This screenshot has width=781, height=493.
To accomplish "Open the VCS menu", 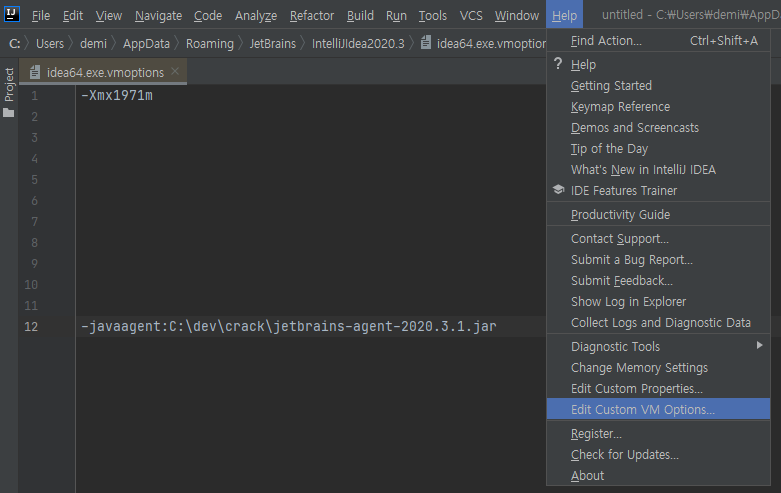I will 471,16.
